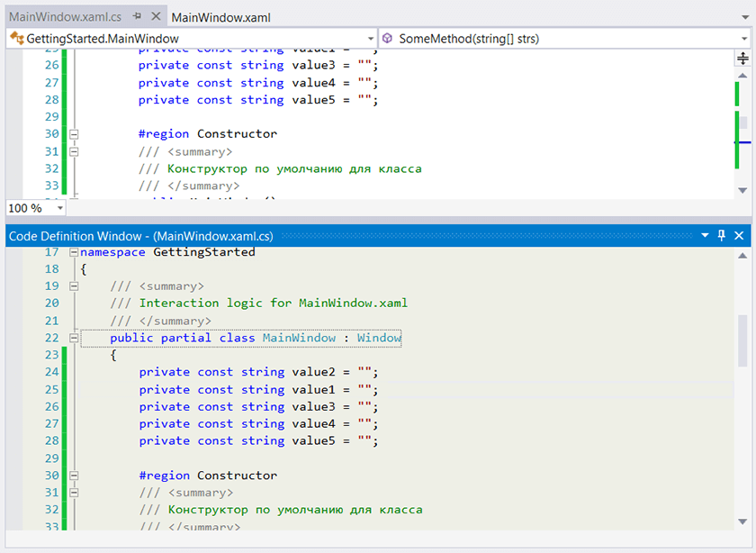
Task: Click Code Definition Window scroll up arrow
Action: tap(742, 256)
